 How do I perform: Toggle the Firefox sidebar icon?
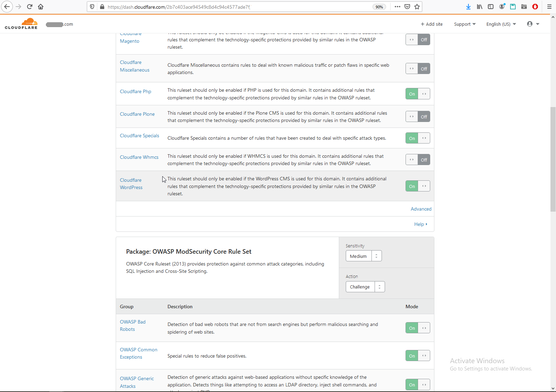coord(491,7)
